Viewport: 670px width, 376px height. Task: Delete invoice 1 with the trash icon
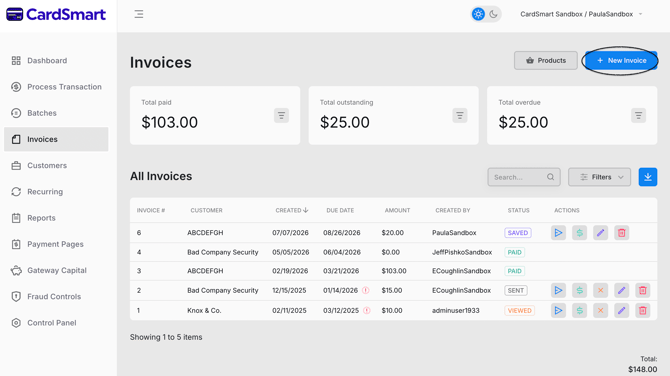tap(643, 311)
